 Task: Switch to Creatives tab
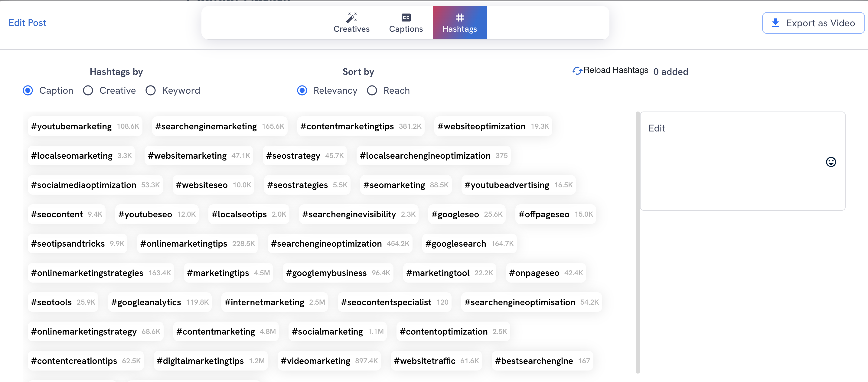(351, 22)
